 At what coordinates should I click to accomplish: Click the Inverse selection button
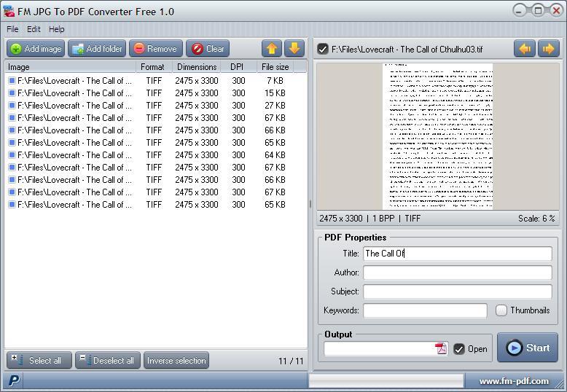point(176,360)
